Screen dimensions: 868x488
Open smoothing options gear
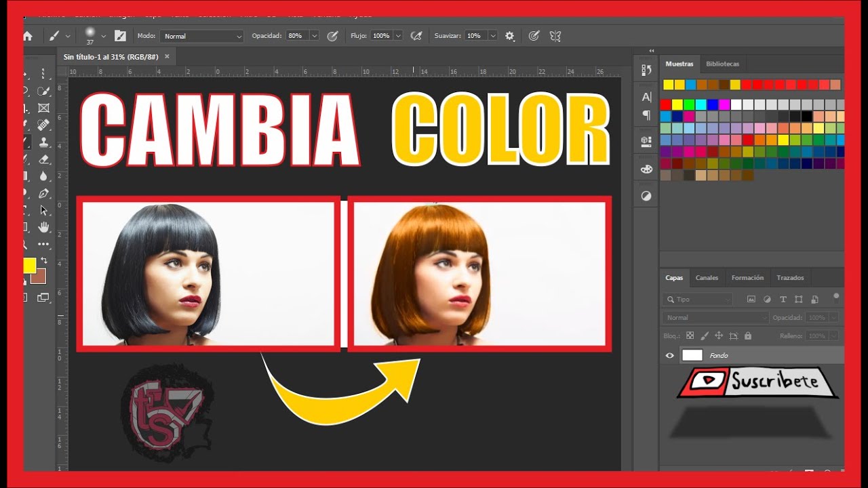point(510,36)
